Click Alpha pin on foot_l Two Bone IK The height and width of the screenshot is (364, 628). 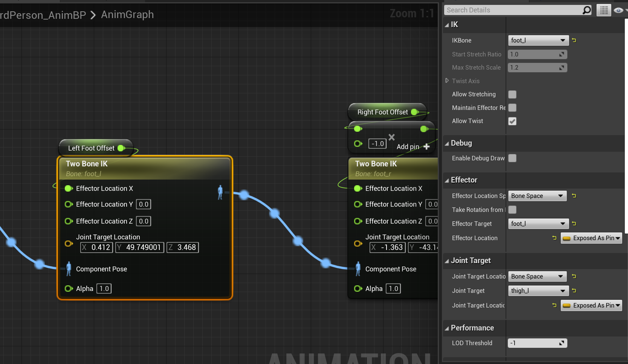point(69,288)
